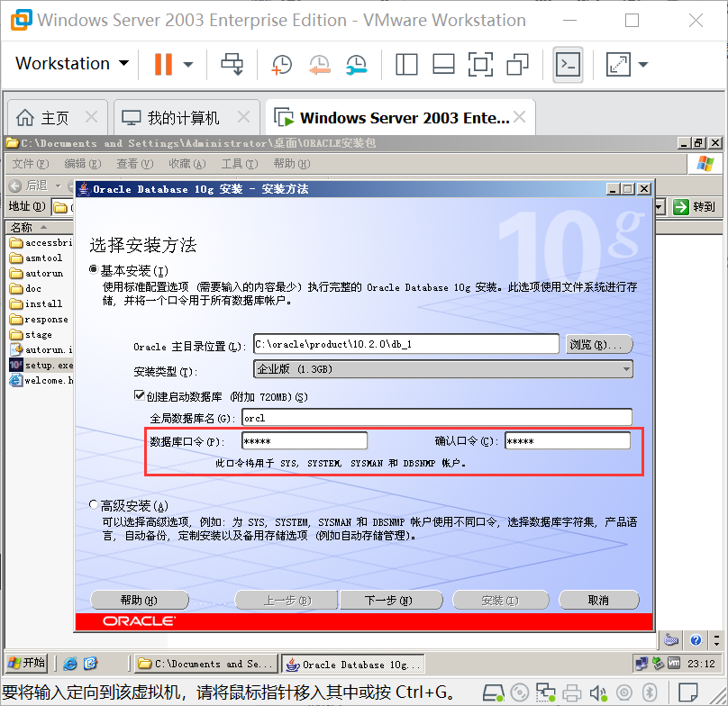The image size is (728, 706).
Task: Select the install folder
Action: pyautogui.click(x=36, y=304)
